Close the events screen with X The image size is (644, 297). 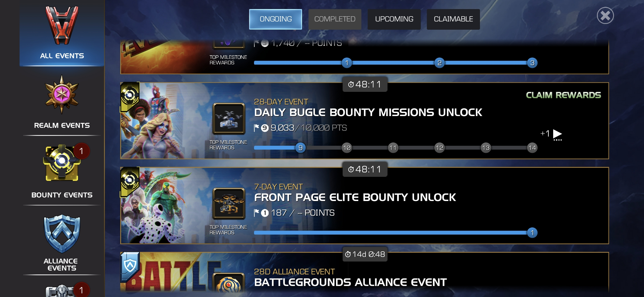coord(605,15)
